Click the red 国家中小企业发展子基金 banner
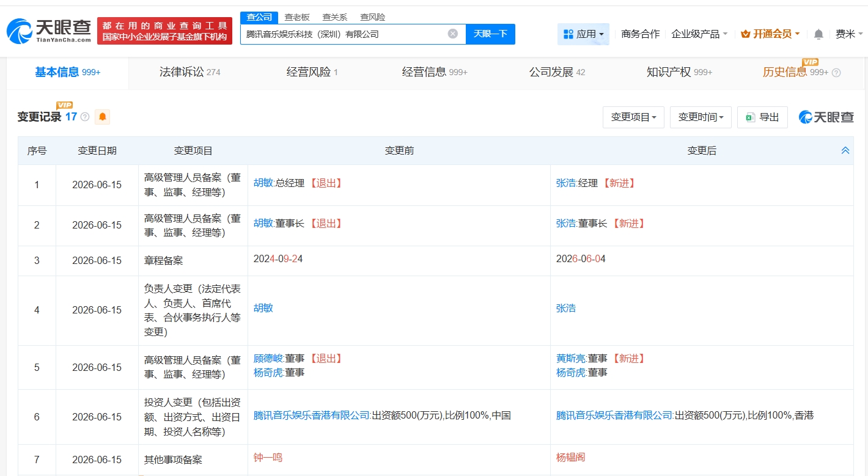Screen dimensions: 868x476 click(x=165, y=31)
